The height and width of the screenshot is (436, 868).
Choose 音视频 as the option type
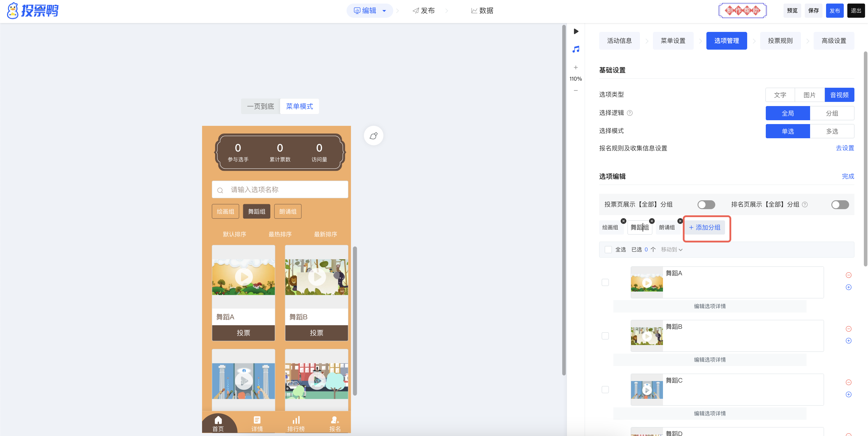[839, 95]
